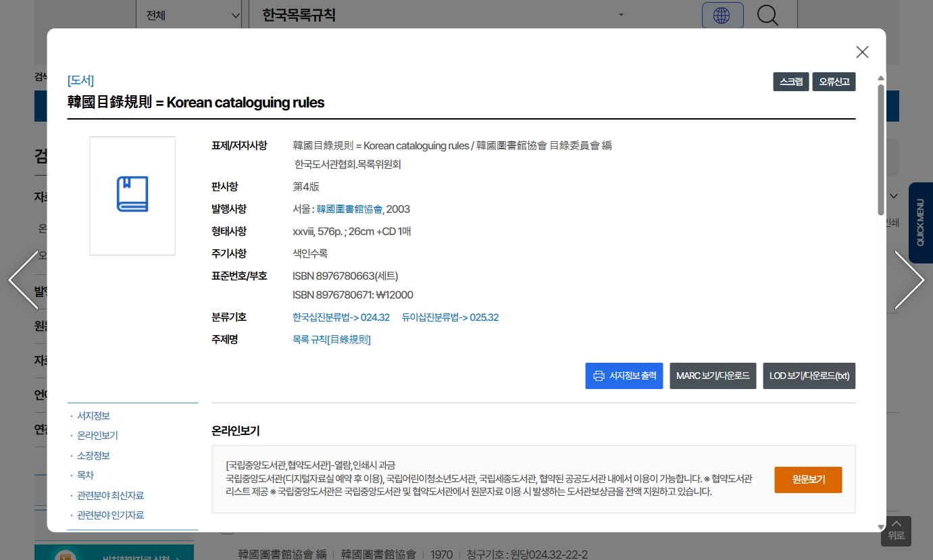Screen dimensions: 933x560
Task: Open MARC 보기/다운로드
Action: click(712, 376)
